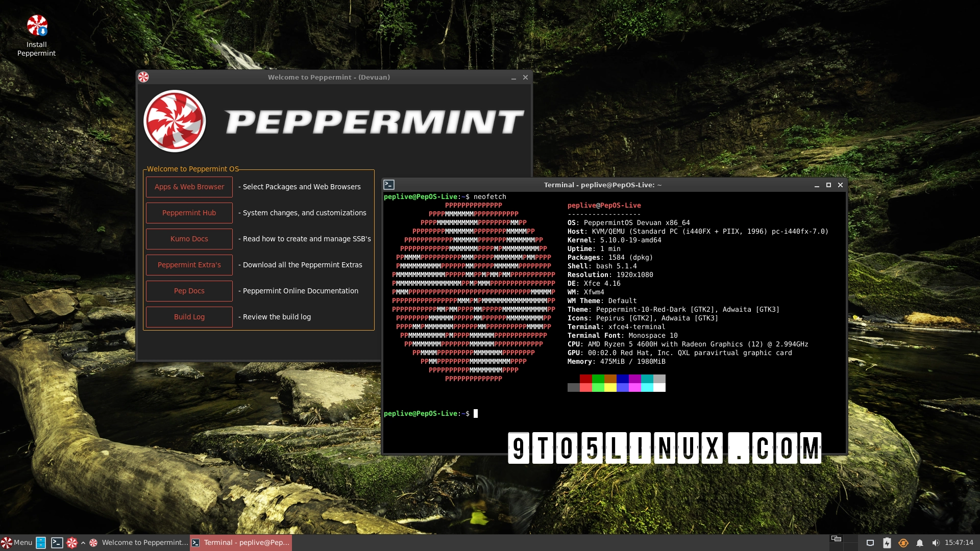This screenshot has width=980, height=551.
Task: Click the orange updates icon in the tray
Action: click(x=903, y=542)
